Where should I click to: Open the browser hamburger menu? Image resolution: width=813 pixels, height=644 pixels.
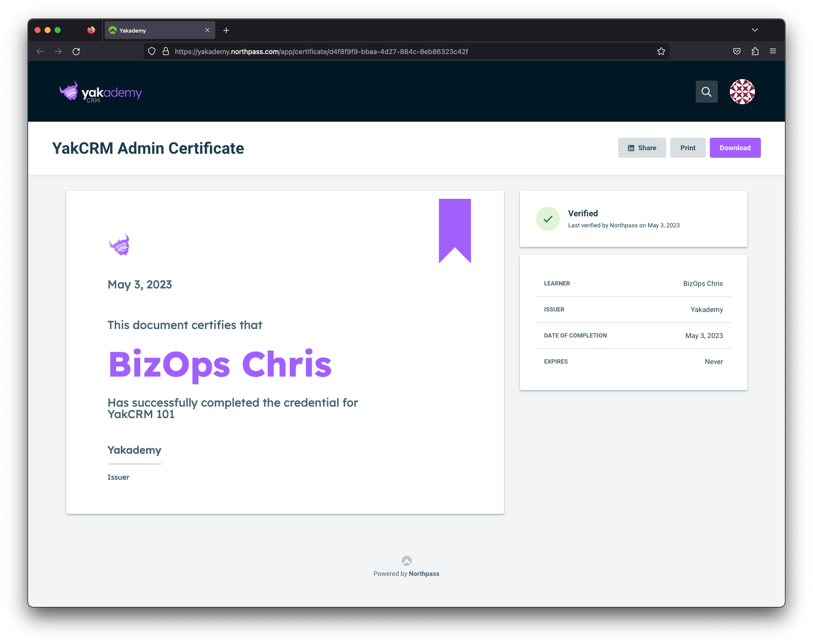coord(773,51)
